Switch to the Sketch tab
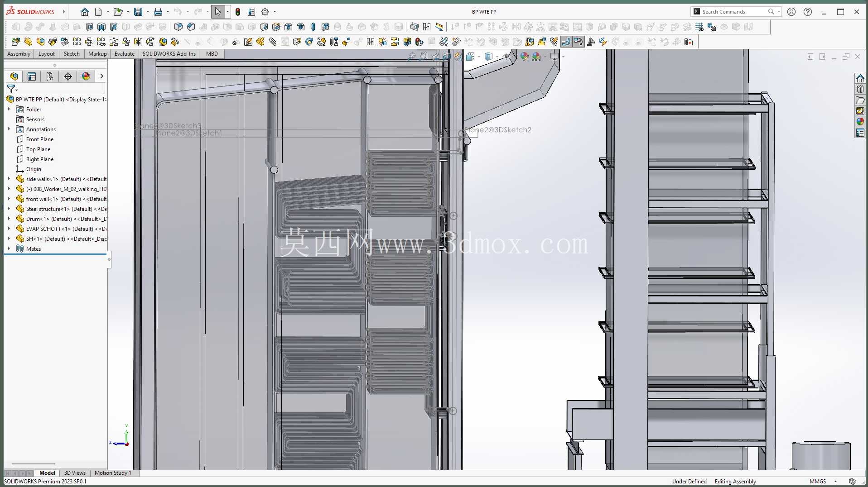Viewport: 868px width, 487px height. 72,53
